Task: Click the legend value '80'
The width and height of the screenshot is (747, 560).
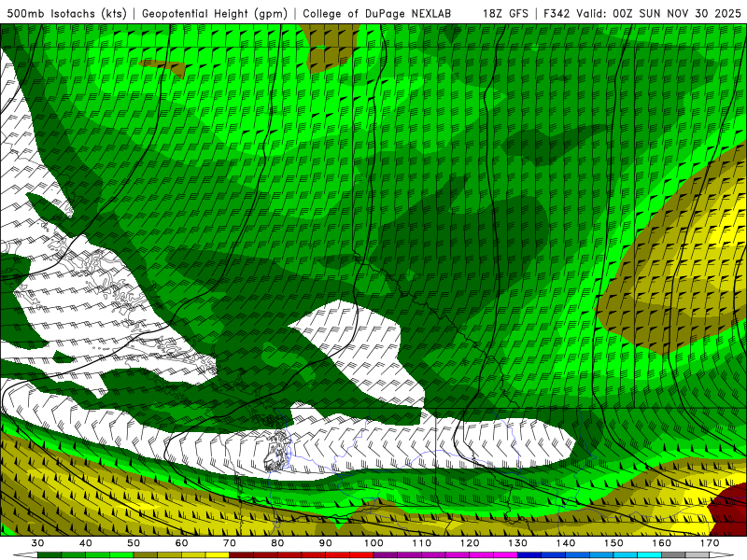Action: pyautogui.click(x=277, y=543)
